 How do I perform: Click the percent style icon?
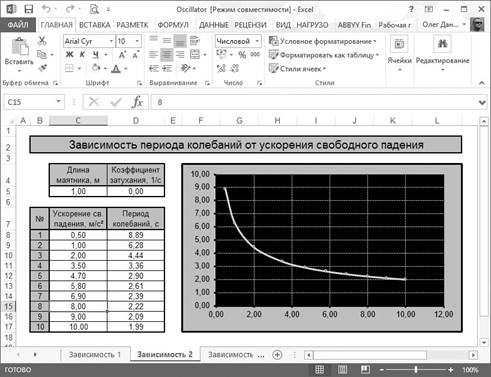(242, 55)
